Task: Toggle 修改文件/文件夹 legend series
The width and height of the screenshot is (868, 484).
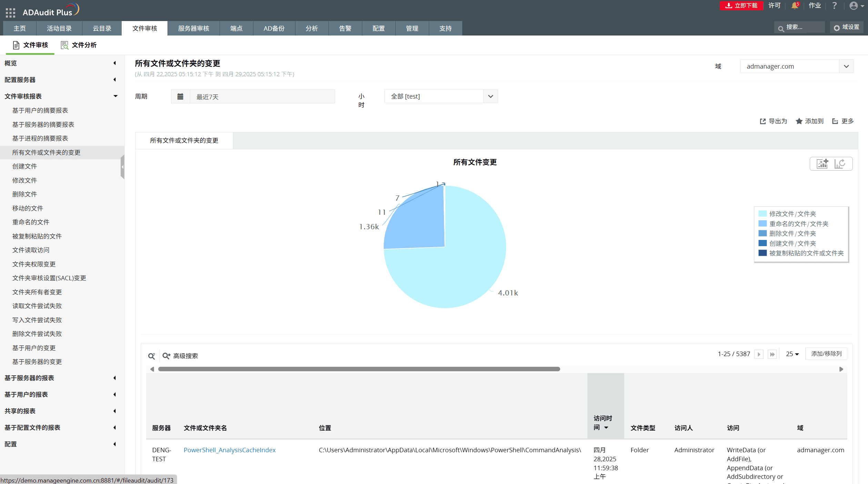Action: pos(792,214)
